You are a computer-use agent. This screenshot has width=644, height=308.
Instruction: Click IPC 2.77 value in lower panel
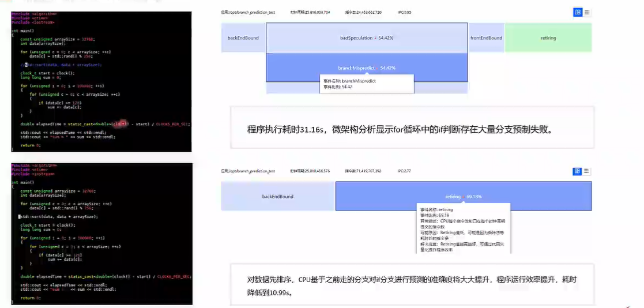pos(404,170)
